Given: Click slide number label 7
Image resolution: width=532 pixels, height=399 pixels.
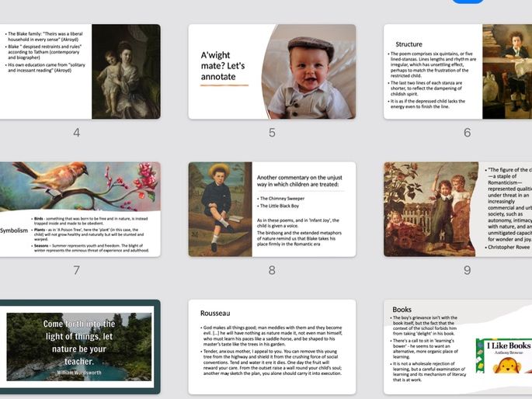Looking at the screenshot, I should point(77,270).
